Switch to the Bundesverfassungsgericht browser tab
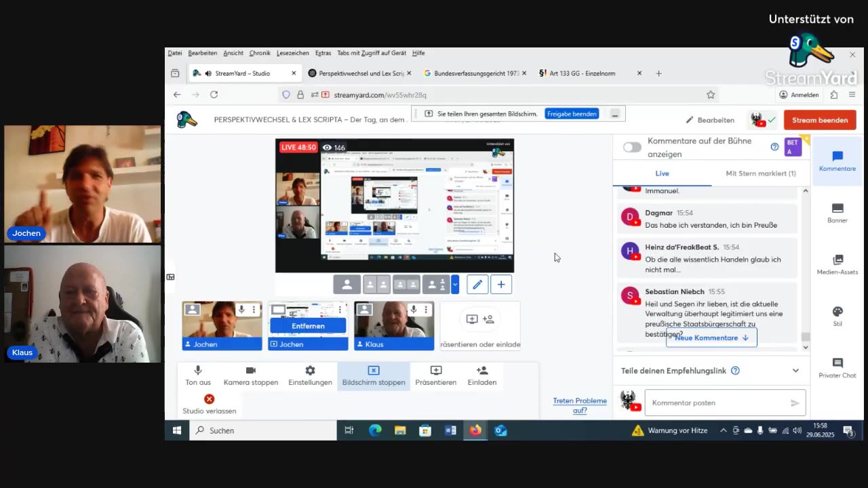Viewport: 868px width, 488px height. tap(475, 73)
